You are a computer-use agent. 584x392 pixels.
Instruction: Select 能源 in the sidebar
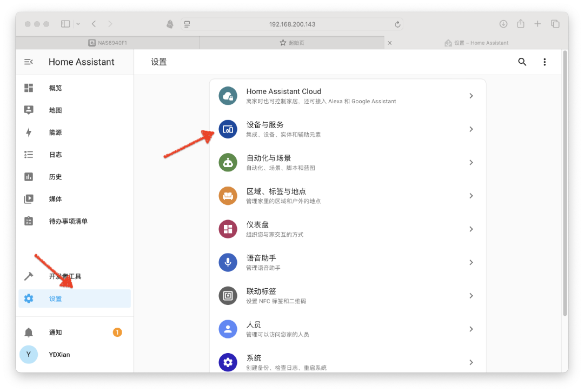click(55, 132)
